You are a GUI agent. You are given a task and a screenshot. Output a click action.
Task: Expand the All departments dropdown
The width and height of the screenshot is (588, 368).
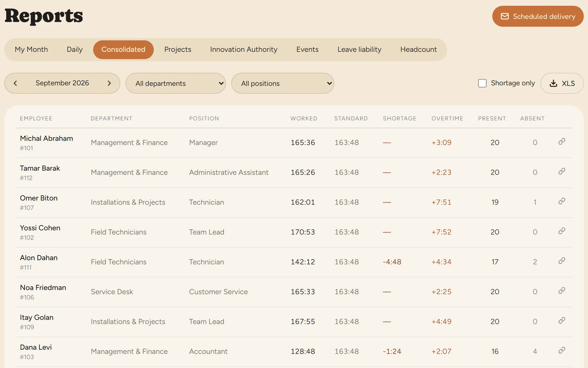(x=176, y=83)
